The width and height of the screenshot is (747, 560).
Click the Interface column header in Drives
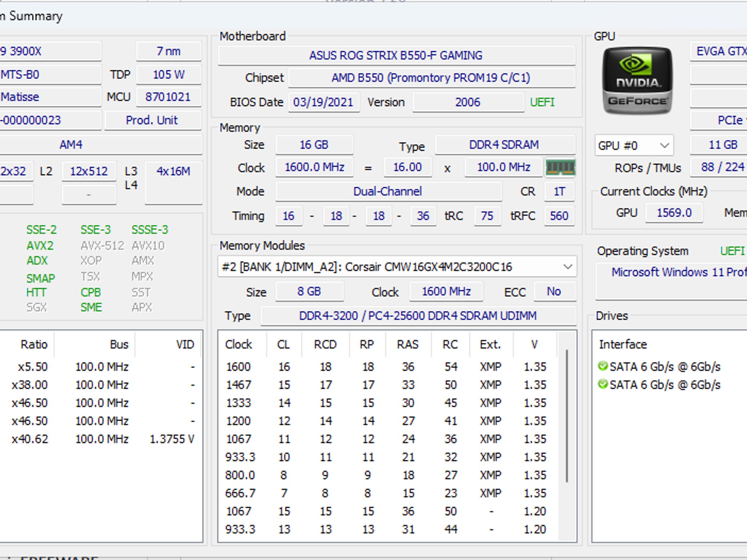(623, 344)
